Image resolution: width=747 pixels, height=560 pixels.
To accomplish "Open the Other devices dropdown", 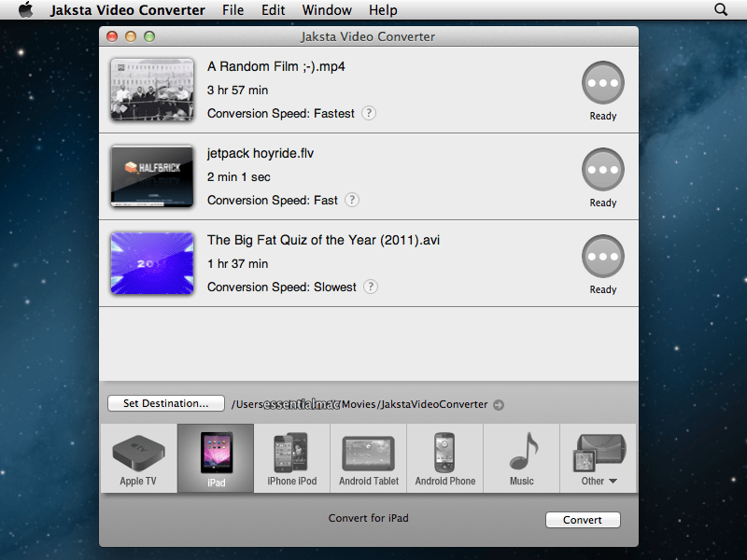I will click(x=599, y=458).
